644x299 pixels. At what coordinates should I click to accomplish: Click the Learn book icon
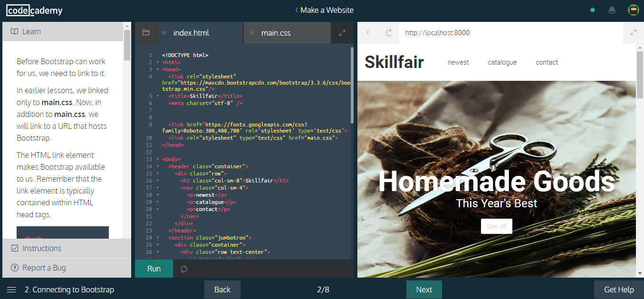(14, 31)
